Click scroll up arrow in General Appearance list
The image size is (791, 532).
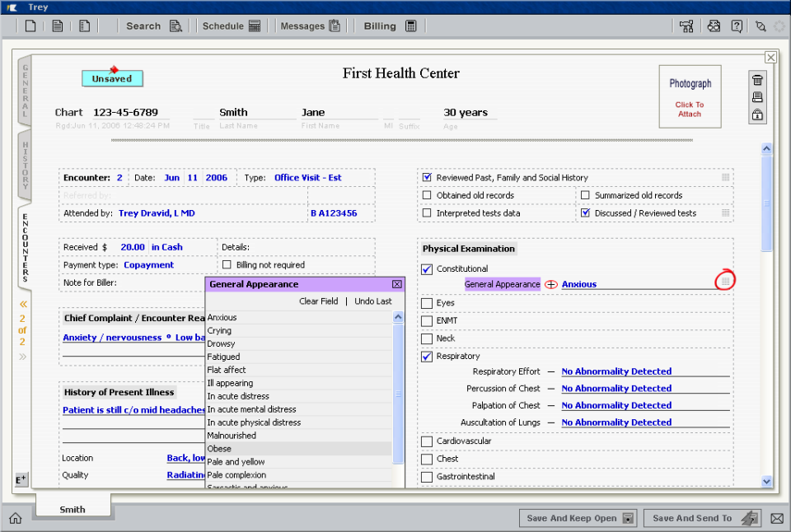(398, 317)
